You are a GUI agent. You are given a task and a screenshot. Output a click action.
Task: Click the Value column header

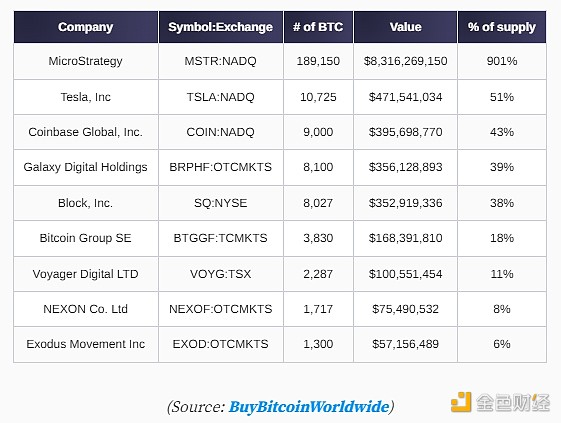[x=405, y=27]
